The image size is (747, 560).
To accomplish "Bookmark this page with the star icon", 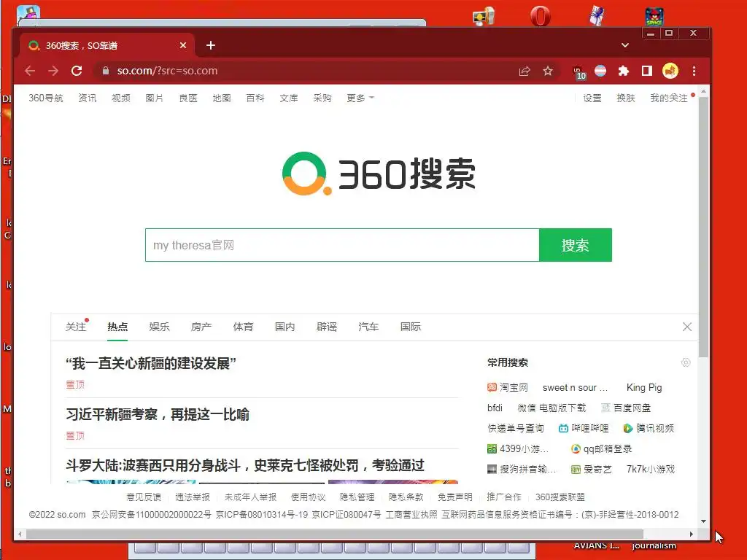I will coord(548,71).
